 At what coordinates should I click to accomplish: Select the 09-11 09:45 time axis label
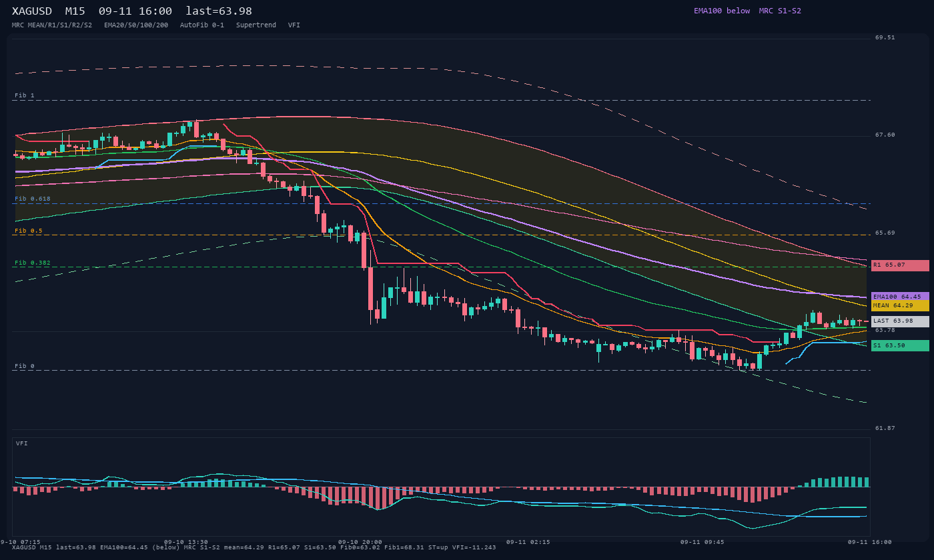[x=703, y=542]
